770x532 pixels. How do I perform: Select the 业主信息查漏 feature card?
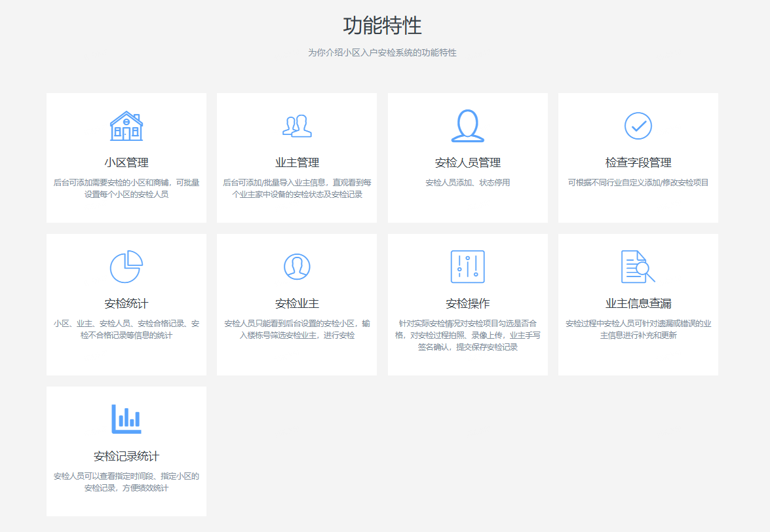[638, 303]
